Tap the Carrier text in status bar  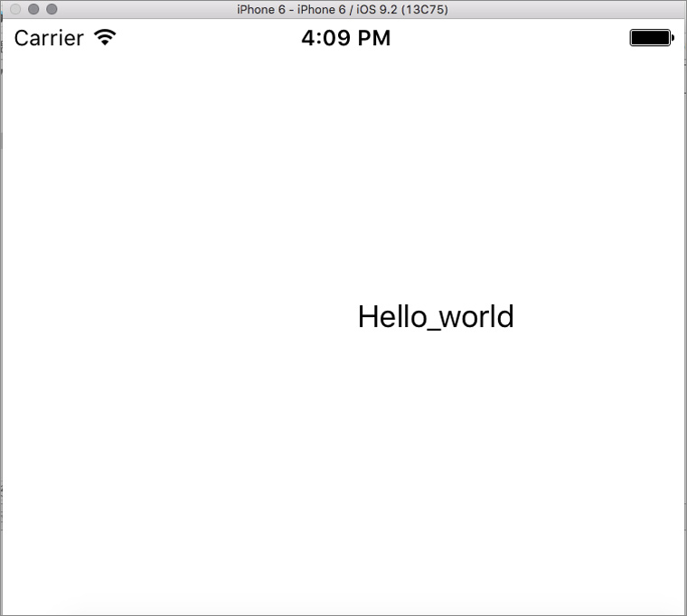[x=49, y=38]
